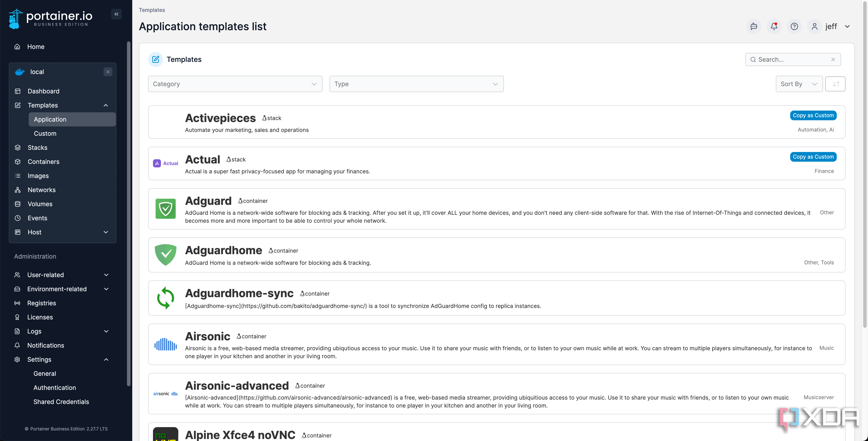This screenshot has height=441, width=868.
Task: Click the Licenses award icon
Action: pyautogui.click(x=17, y=317)
